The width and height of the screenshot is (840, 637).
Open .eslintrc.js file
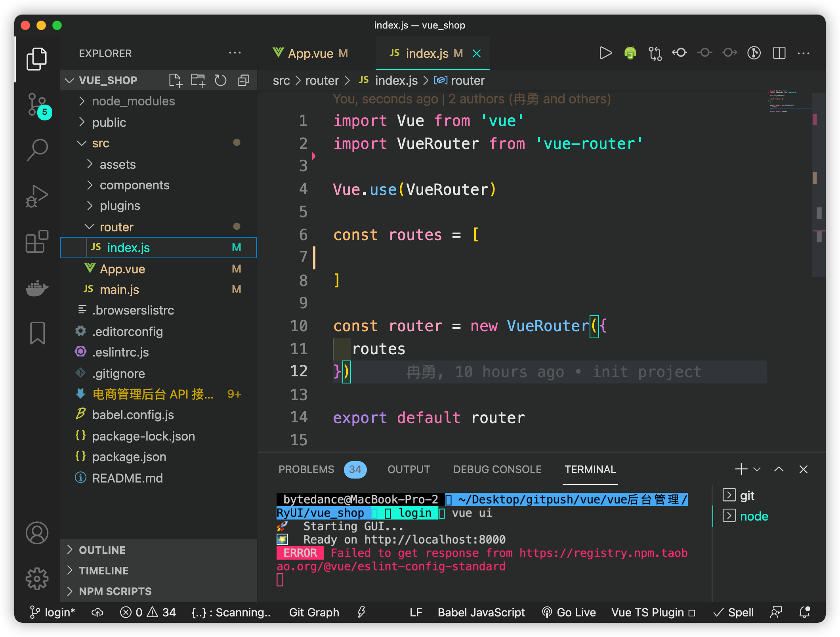point(158,352)
